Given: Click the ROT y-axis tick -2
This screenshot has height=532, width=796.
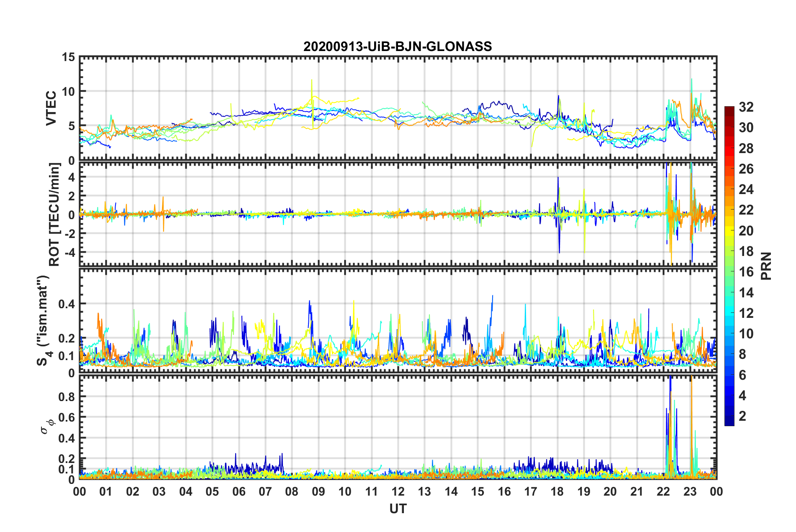Looking at the screenshot, I should point(69,233).
